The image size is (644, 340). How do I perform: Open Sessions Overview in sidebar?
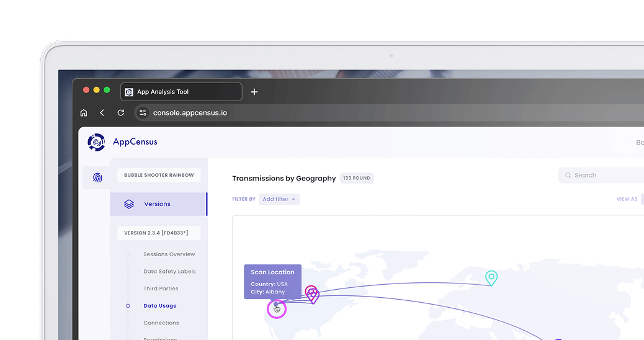(169, 254)
